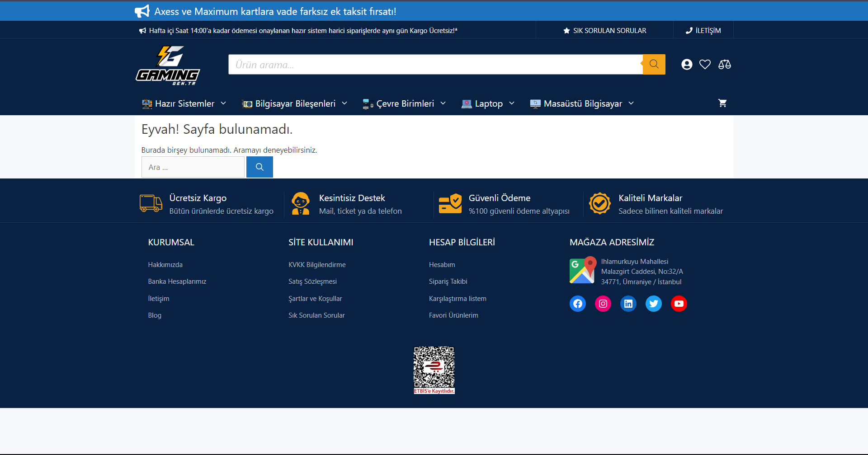Expand the Bilgisayar Bileşenleri dropdown

[x=295, y=103]
